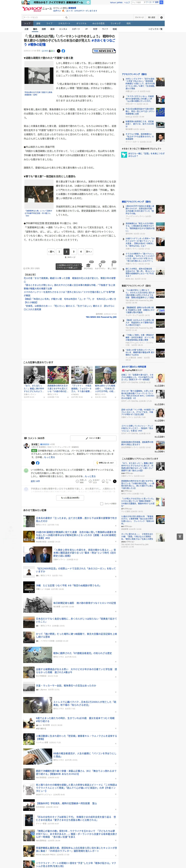Click the keyword search magnifier button

66,17
